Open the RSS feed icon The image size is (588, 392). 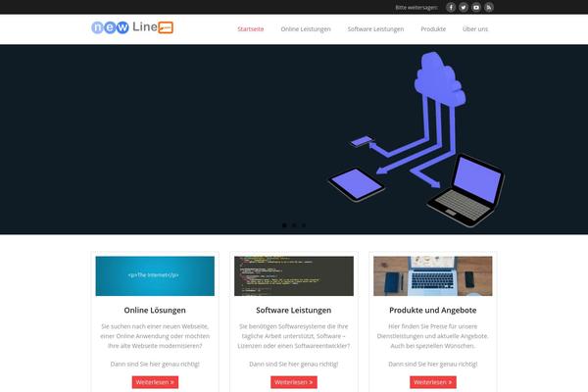(x=489, y=7)
